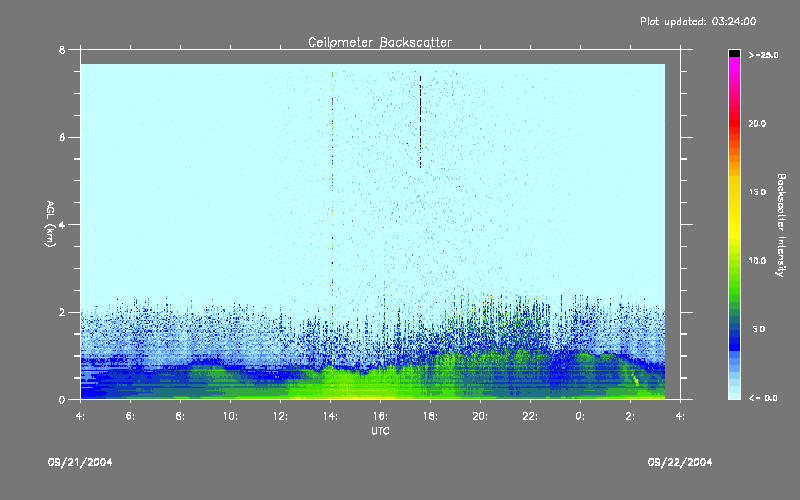Click the "0:" midnight UTC tick label

pos(580,416)
